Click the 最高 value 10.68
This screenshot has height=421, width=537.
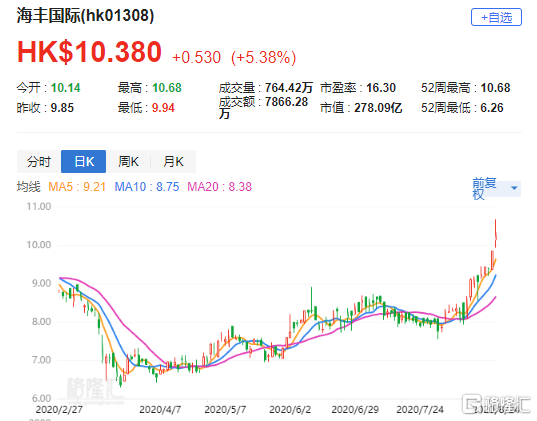pos(167,88)
